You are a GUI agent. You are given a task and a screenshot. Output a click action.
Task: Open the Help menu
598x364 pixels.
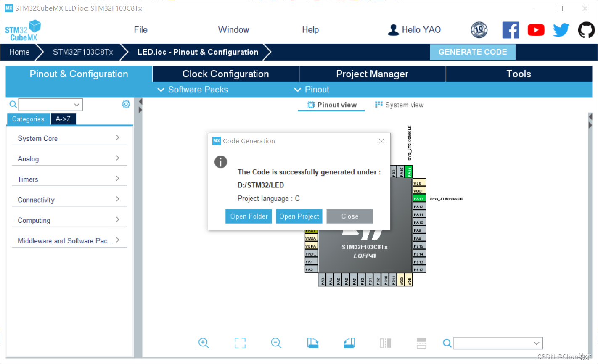310,30
